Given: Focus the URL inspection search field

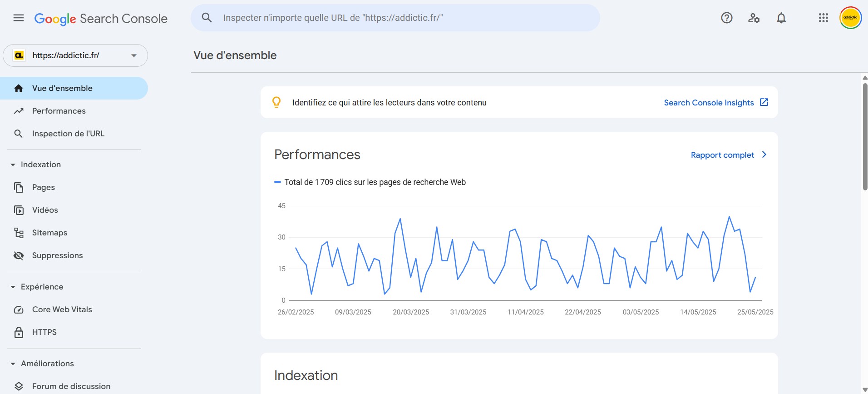Looking at the screenshot, I should point(395,18).
